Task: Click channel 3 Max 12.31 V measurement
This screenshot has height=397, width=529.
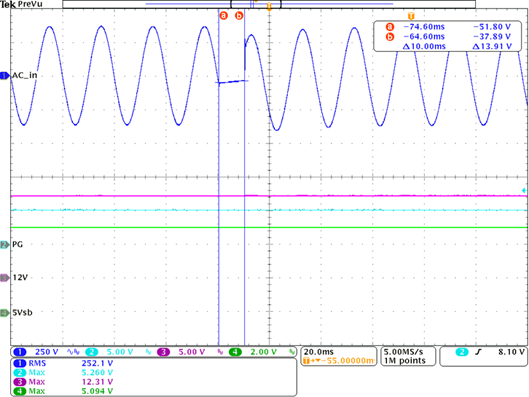Action: tap(63, 382)
